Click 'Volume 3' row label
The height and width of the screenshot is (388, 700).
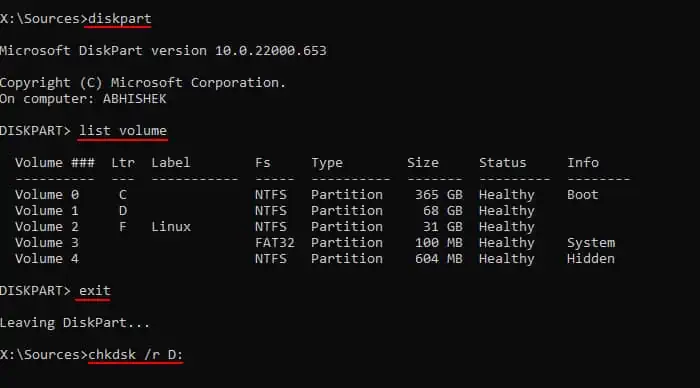[x=47, y=243]
